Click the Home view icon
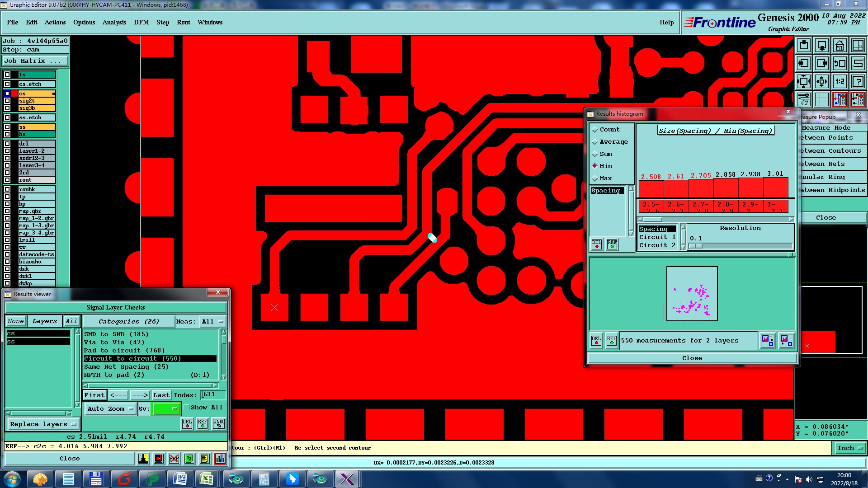This screenshot has width=868, height=488. click(840, 45)
